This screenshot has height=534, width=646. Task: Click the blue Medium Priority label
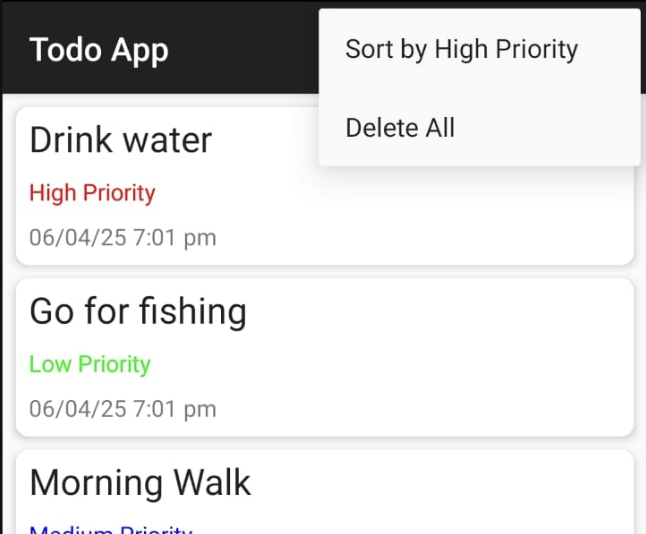pyautogui.click(x=111, y=529)
